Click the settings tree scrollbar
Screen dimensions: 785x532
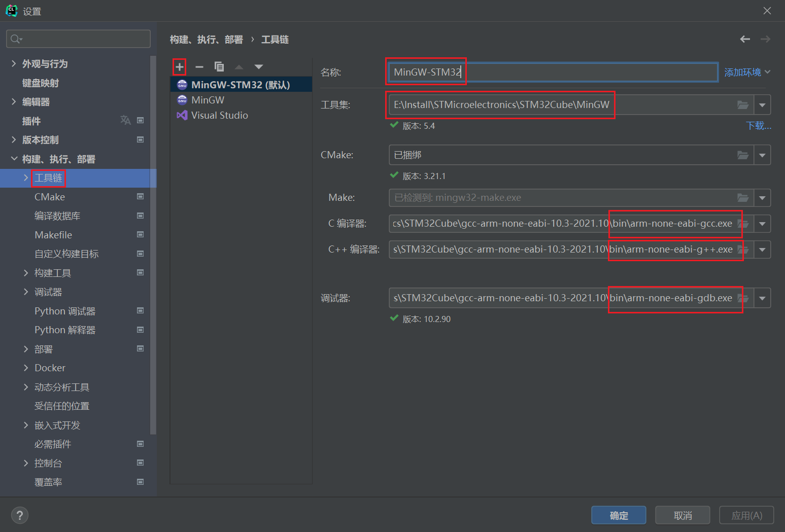click(153, 245)
